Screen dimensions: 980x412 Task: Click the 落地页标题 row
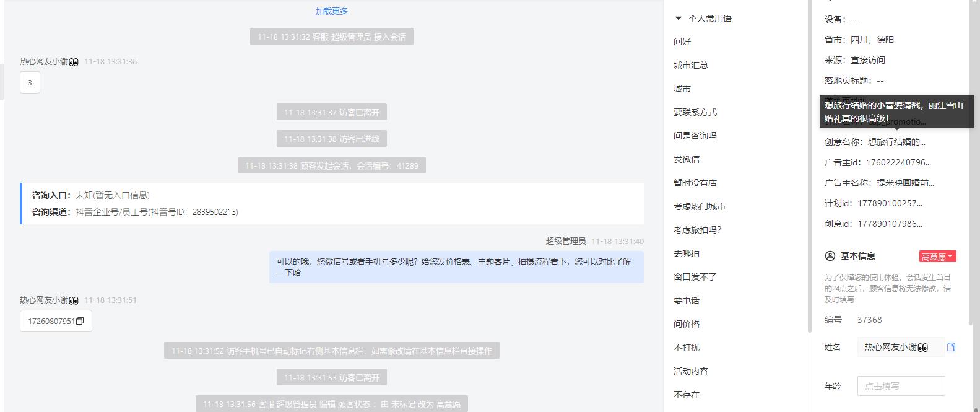coord(854,81)
